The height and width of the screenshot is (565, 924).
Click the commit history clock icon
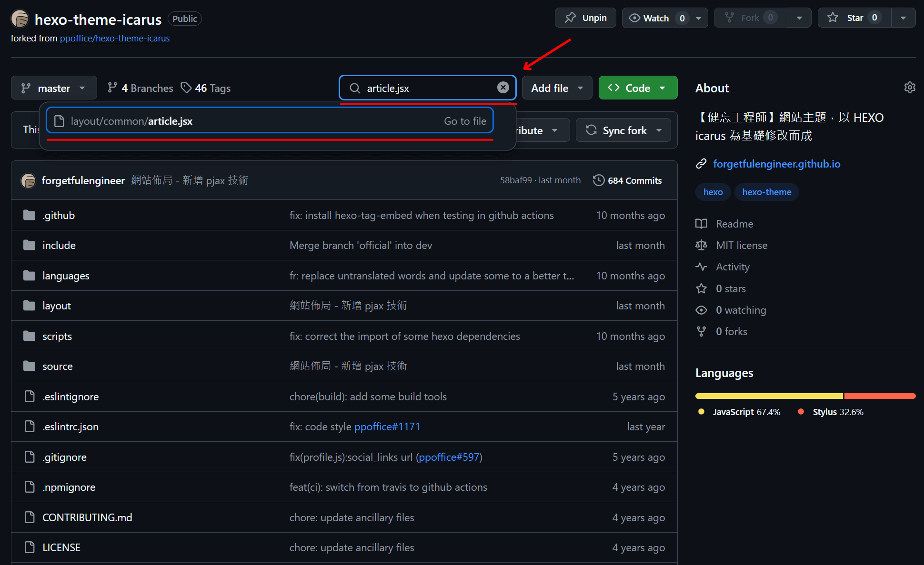[x=599, y=180]
